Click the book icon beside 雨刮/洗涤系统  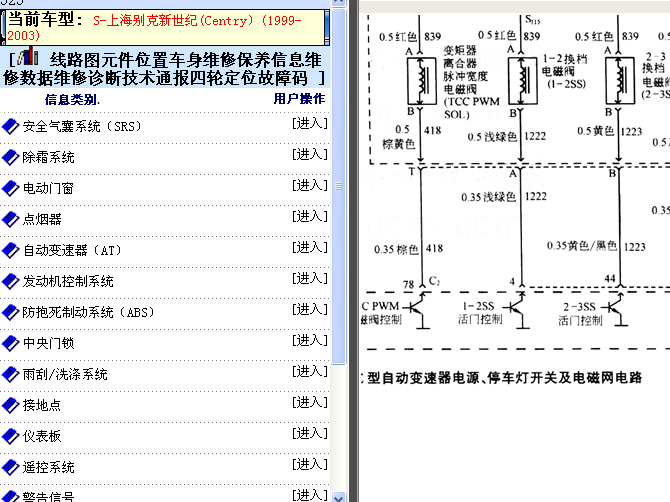pos(11,374)
